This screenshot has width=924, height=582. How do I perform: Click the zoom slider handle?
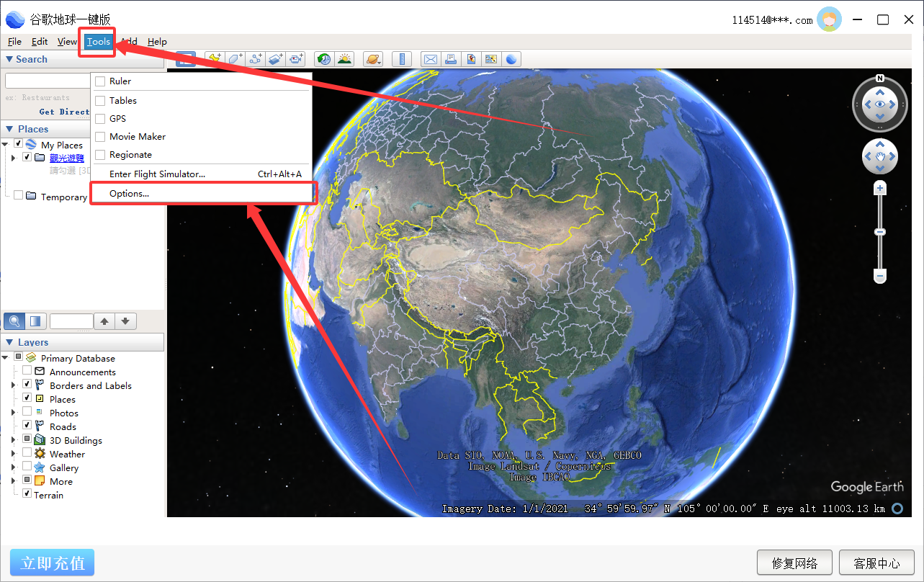click(879, 232)
